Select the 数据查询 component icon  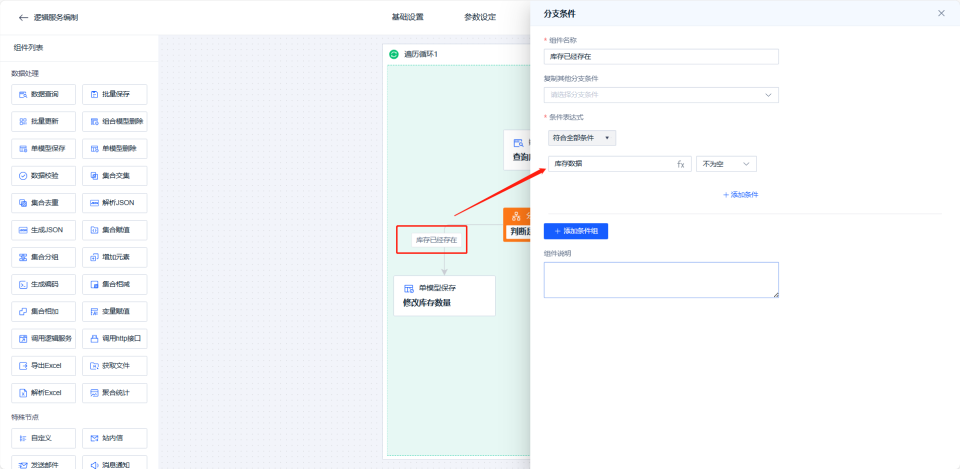click(23, 94)
